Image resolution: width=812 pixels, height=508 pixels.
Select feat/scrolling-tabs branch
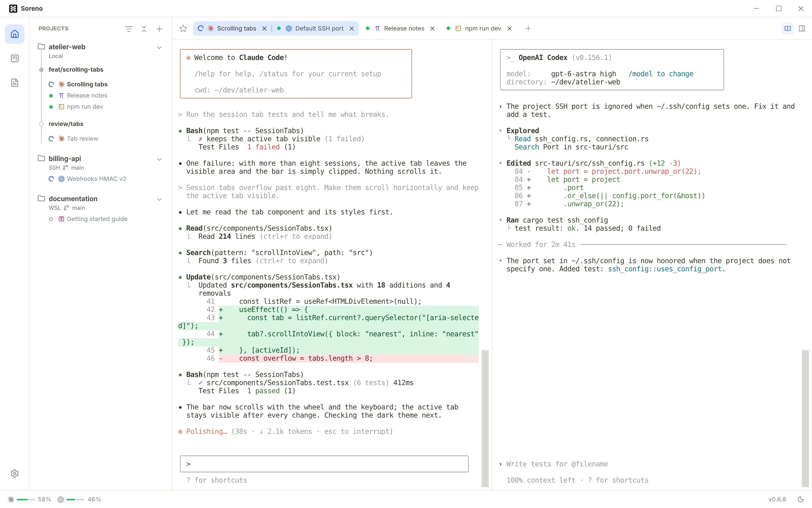tap(76, 70)
